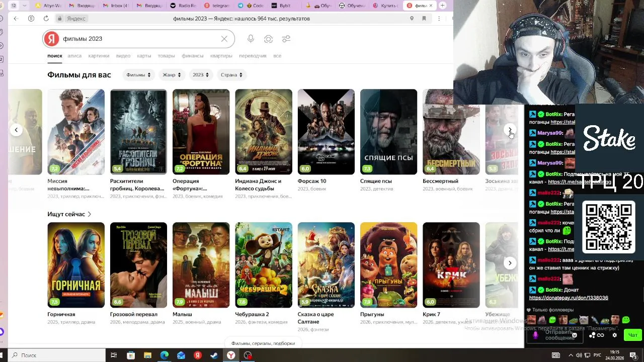Bookmark this page with the bookmark icon
The height and width of the screenshot is (362, 644).
point(424,19)
